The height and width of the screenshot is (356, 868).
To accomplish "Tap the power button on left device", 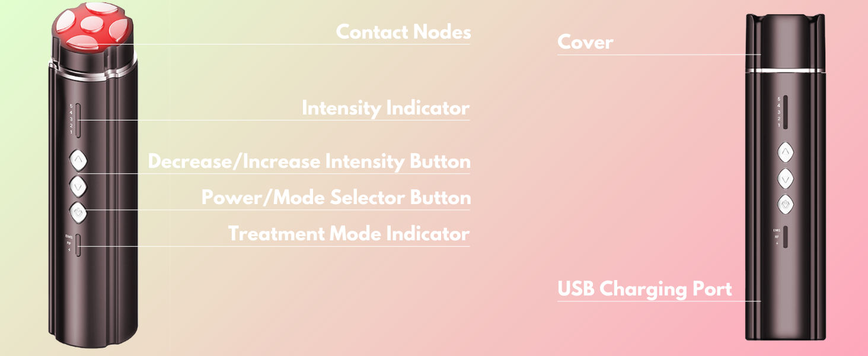I will pos(78,211).
